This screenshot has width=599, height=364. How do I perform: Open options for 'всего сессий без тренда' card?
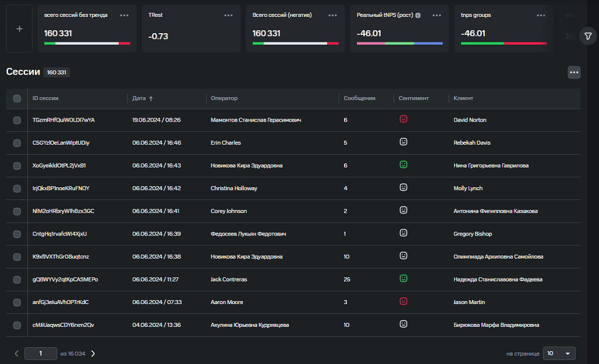[124, 15]
